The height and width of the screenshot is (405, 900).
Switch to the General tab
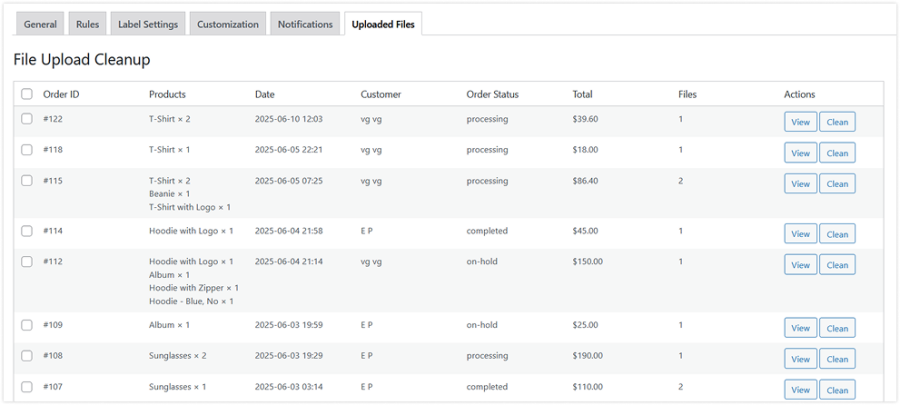pos(40,24)
